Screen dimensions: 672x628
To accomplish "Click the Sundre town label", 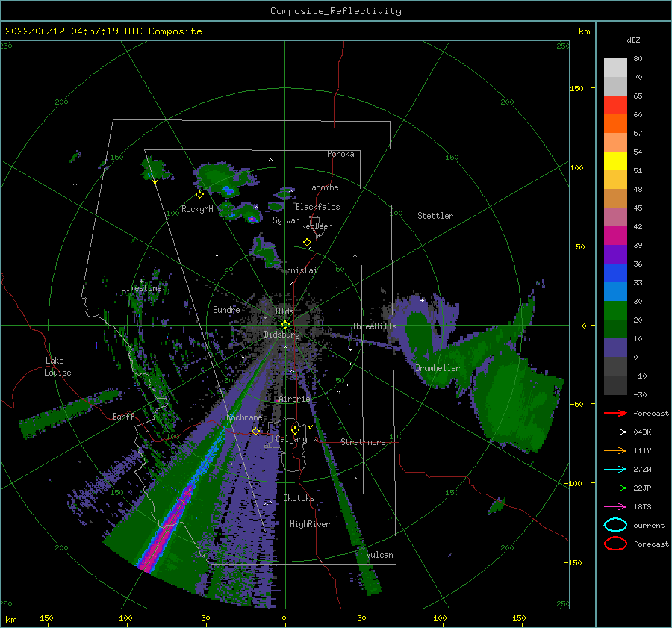I will [226, 309].
